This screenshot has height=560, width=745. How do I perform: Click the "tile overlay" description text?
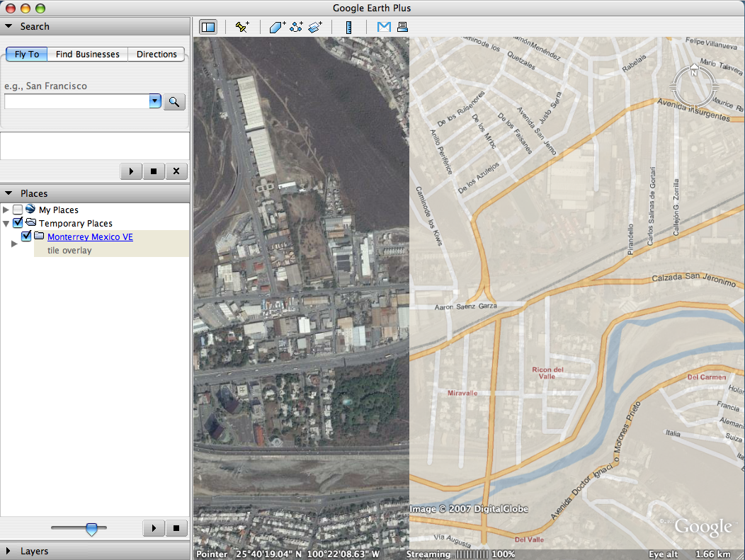pos(69,251)
